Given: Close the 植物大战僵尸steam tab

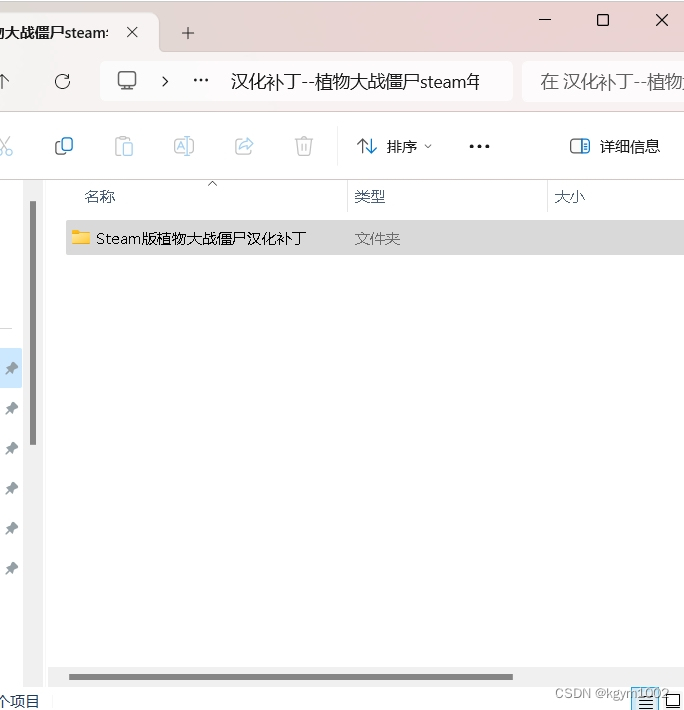Looking at the screenshot, I should [x=132, y=33].
